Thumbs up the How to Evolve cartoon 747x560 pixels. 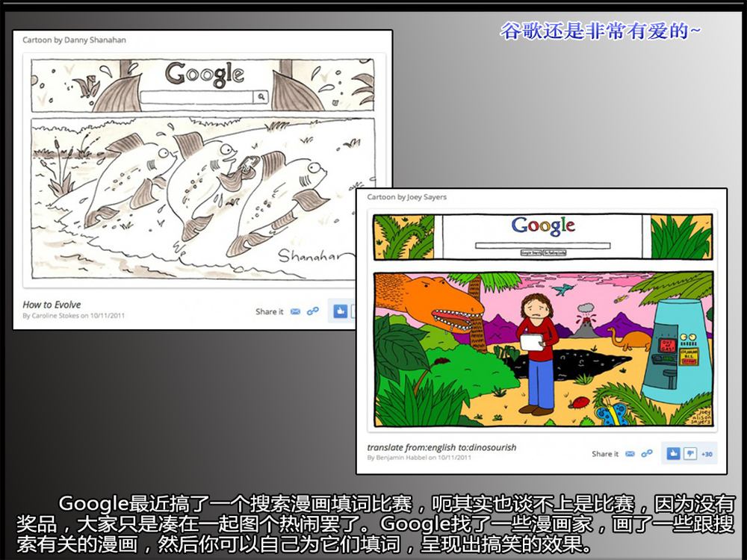[x=340, y=311]
